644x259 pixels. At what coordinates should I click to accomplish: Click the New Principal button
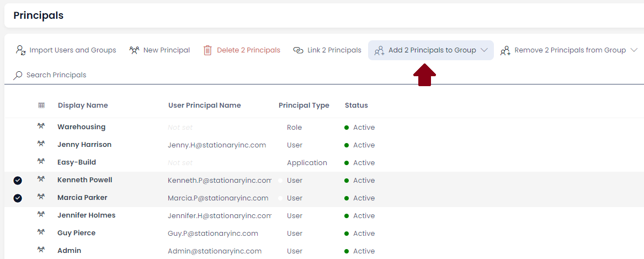159,50
